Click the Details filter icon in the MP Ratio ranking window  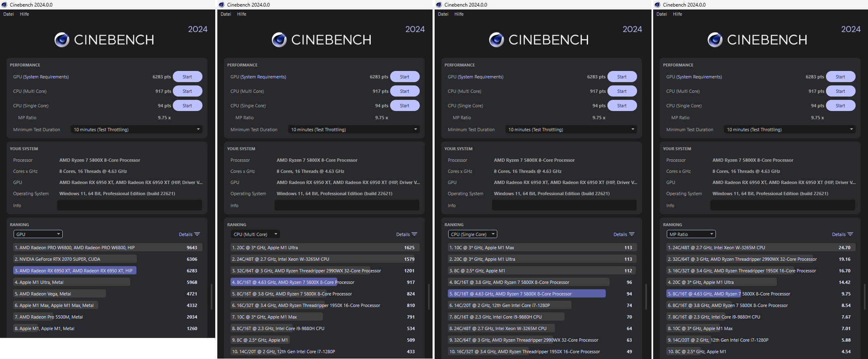(850, 234)
